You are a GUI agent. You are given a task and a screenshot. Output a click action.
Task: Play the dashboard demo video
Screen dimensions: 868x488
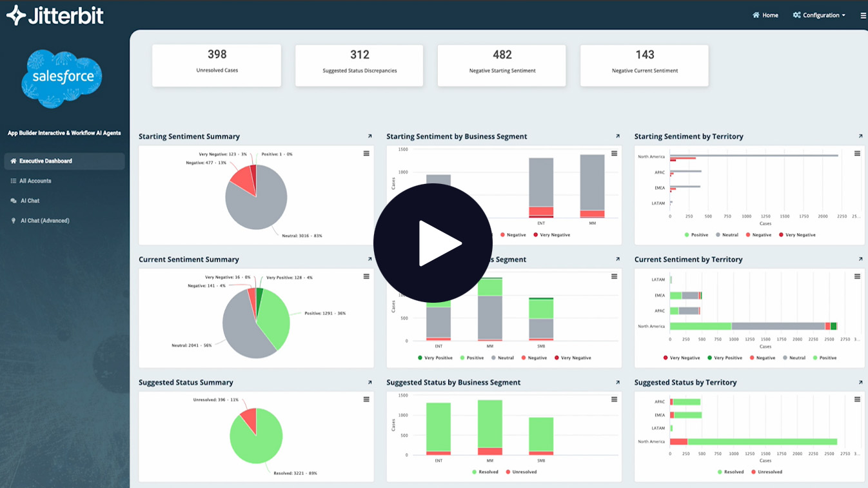433,243
